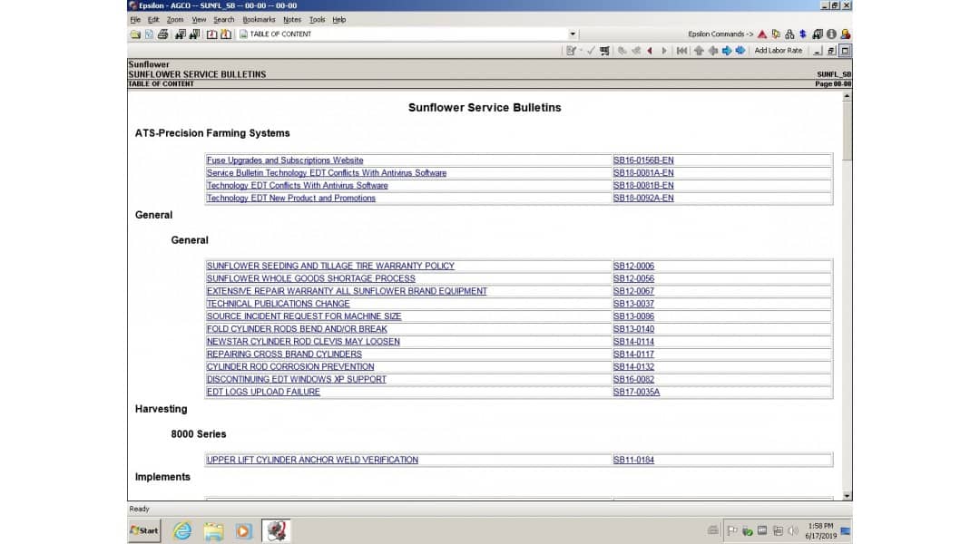The image size is (980, 544).
Task: Click the user figure icon in toolbar
Action: (845, 34)
